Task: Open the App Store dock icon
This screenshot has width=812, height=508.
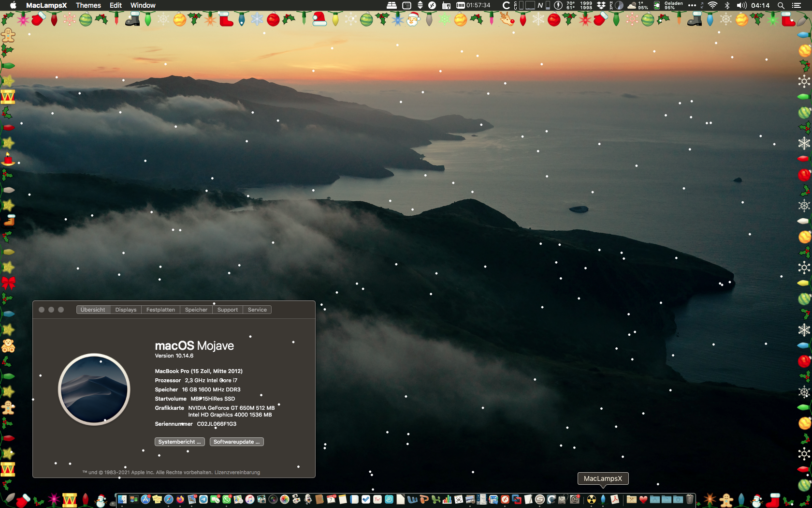Action: (145, 499)
